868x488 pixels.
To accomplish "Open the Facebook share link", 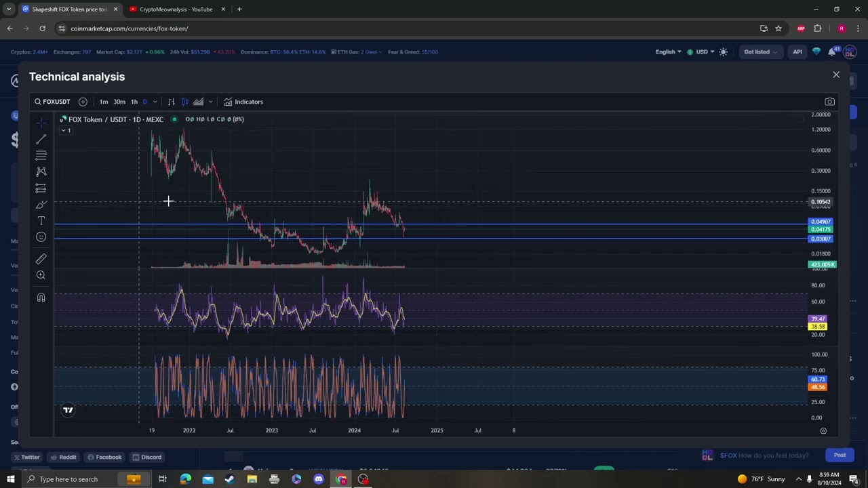I will (104, 457).
